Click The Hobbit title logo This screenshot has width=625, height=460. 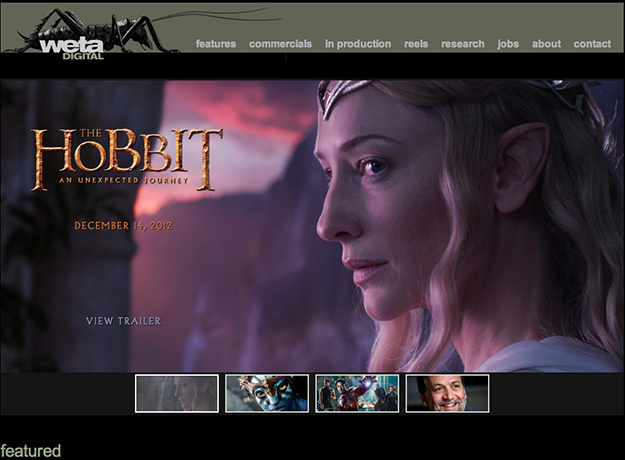pos(127,155)
